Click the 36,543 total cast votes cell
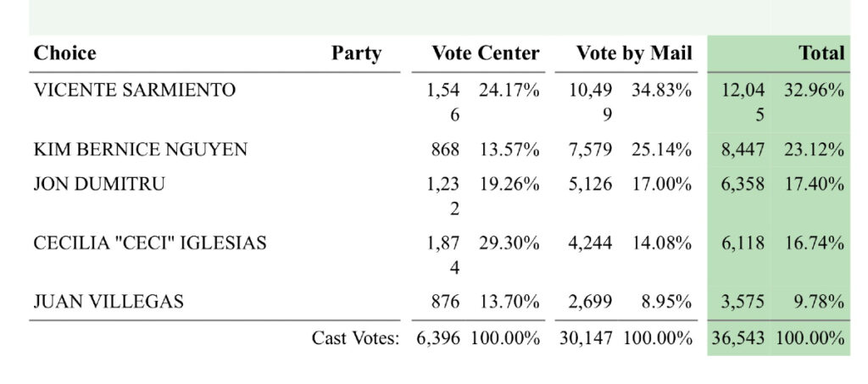Viewport: 868px width, 384px height. pos(738,338)
